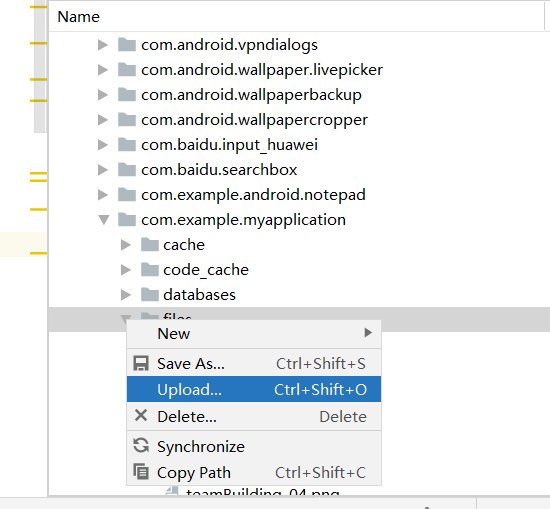This screenshot has height=509, width=550.
Task: Click the com.example.myapplication folder icon
Action: point(127,220)
